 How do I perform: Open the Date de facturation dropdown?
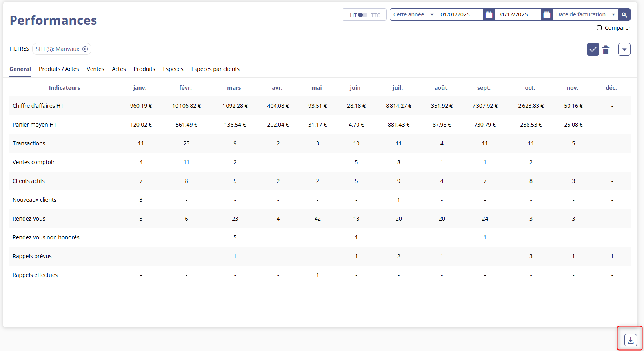[585, 14]
